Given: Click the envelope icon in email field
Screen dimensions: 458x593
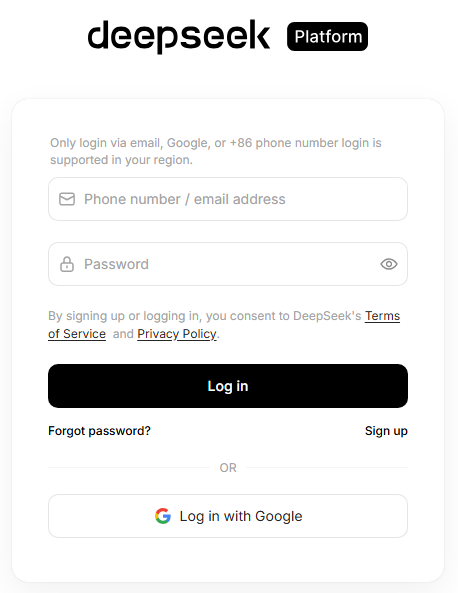Looking at the screenshot, I should 67,199.
